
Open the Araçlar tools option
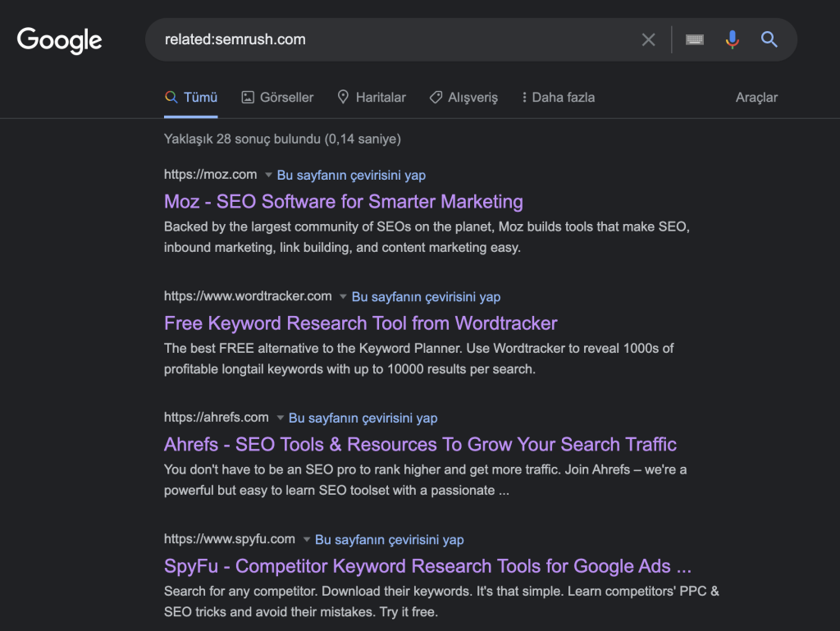(x=756, y=98)
